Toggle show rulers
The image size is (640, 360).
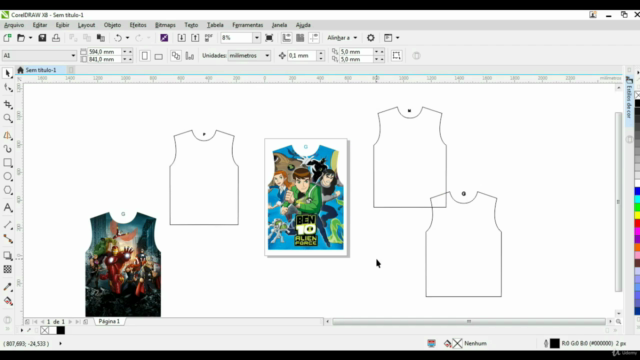[287, 38]
